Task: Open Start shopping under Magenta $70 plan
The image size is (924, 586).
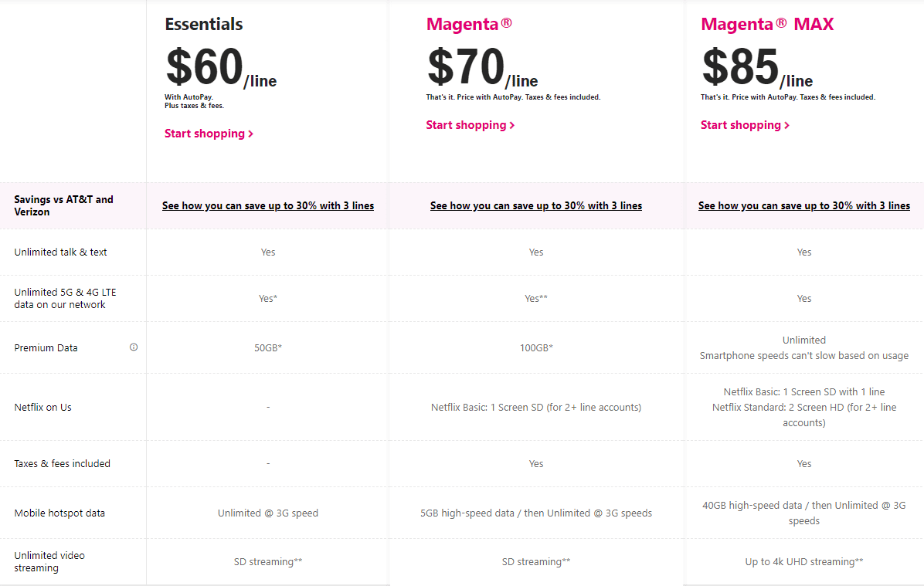Action: 470,125
